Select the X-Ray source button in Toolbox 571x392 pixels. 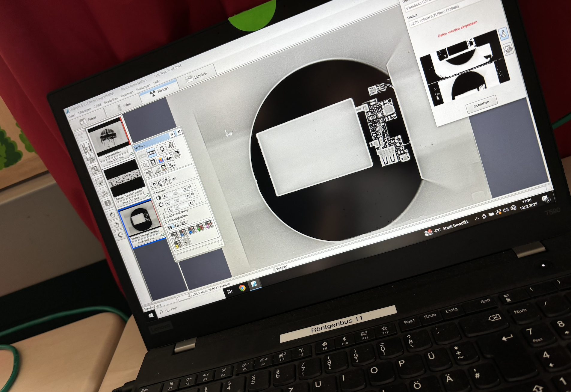152,153
